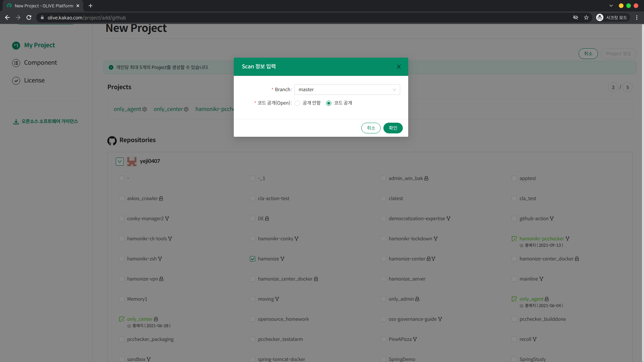
Task: Collapse the yeji0407 repository list
Action: pos(120,162)
